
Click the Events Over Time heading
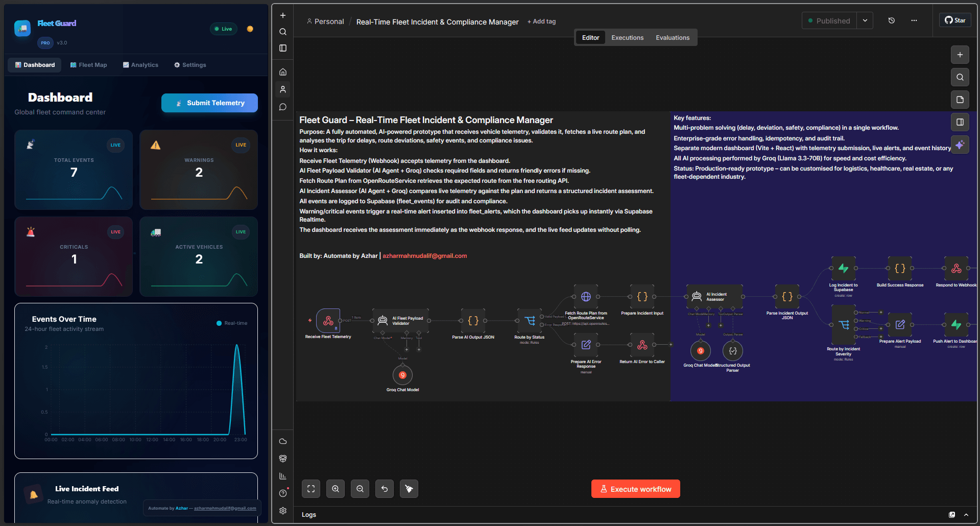[x=64, y=319]
